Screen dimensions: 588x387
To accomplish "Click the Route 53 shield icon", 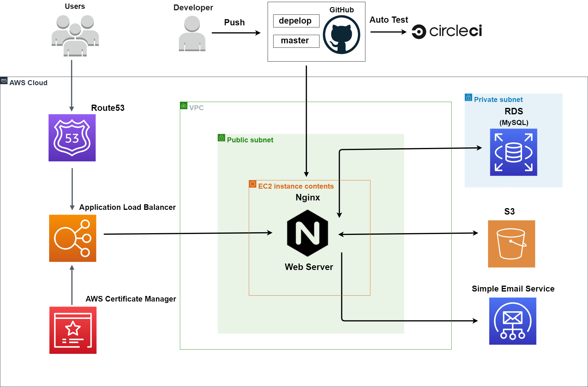I will tap(72, 138).
